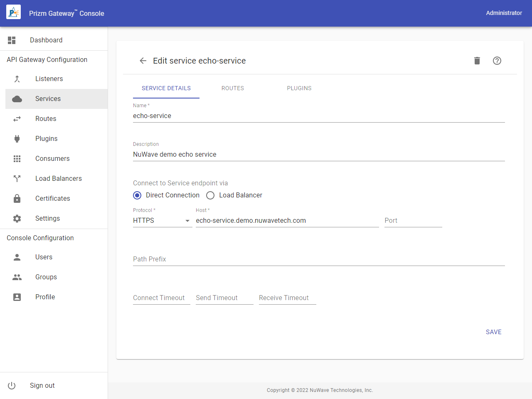Click Administrator in the top bar
This screenshot has height=399, width=532.
504,13
